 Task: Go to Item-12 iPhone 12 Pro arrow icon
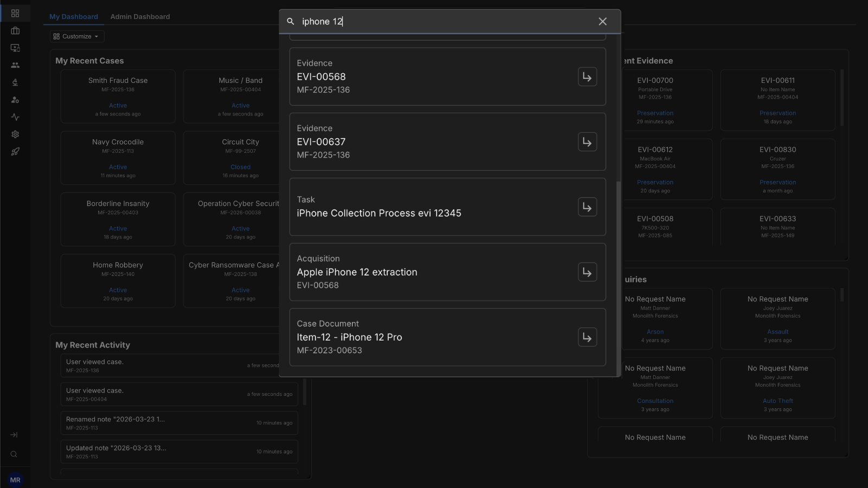click(x=588, y=337)
